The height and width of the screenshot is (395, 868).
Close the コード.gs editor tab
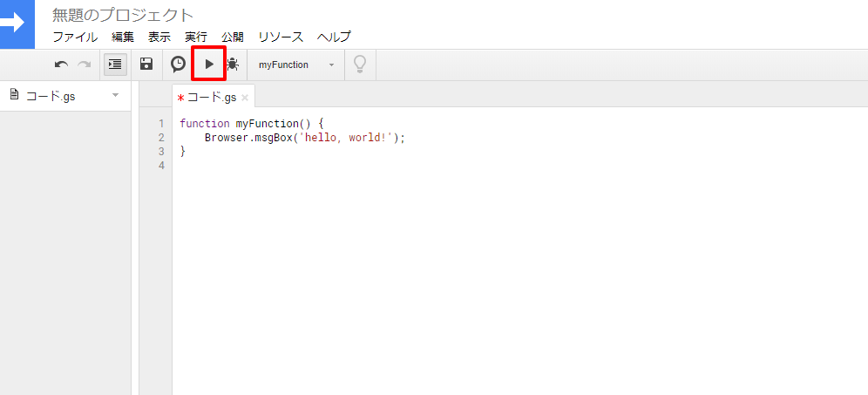(245, 98)
